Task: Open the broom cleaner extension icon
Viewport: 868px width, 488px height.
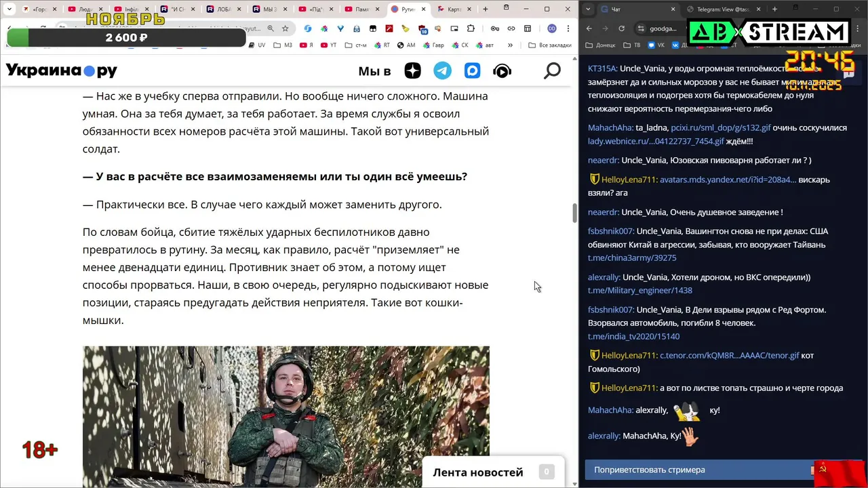Action: (x=406, y=28)
